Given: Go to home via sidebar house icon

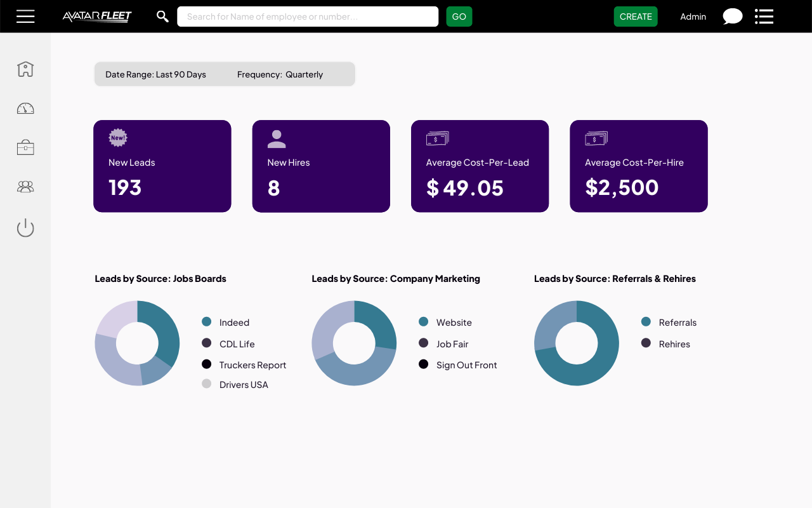Looking at the screenshot, I should (25, 69).
